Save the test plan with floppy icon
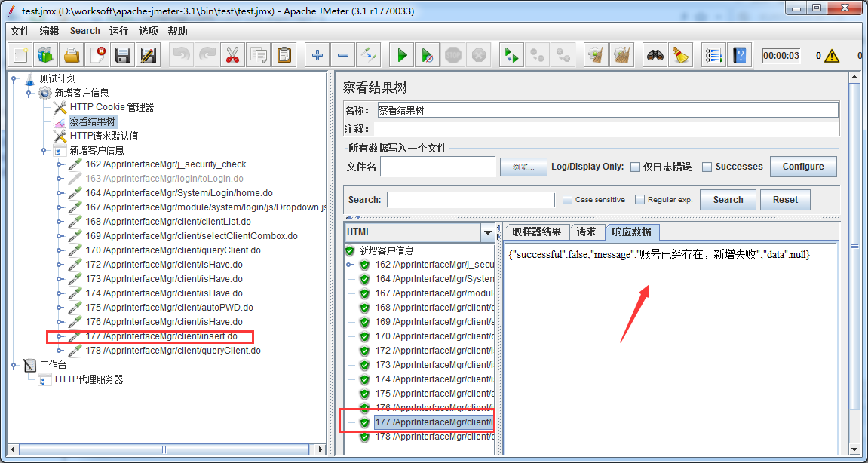 click(x=122, y=55)
